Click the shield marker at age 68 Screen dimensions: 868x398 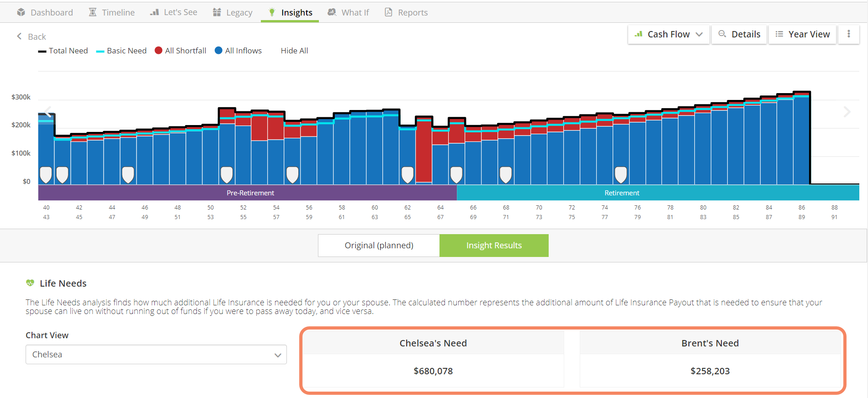pos(506,175)
